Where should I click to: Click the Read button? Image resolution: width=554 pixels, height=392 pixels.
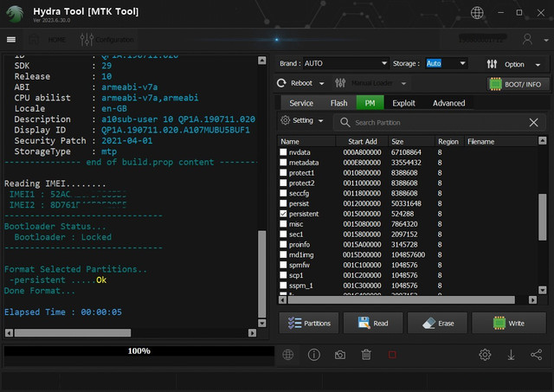[x=373, y=323]
